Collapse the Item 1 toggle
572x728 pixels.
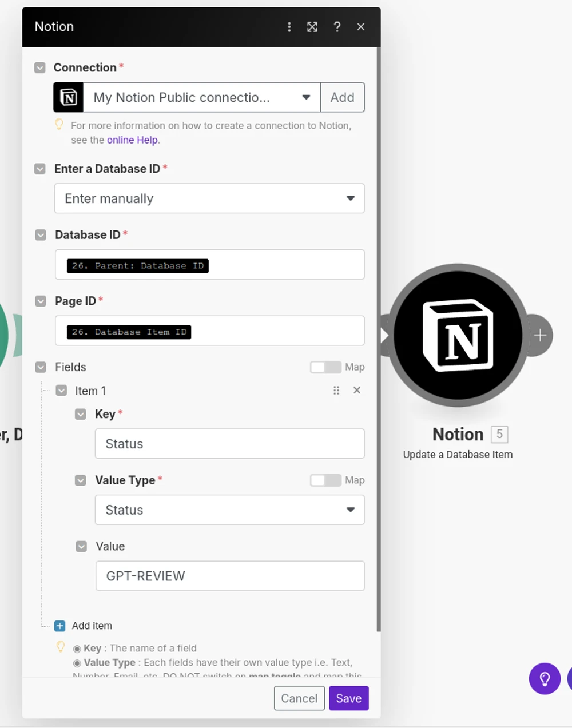pyautogui.click(x=61, y=391)
